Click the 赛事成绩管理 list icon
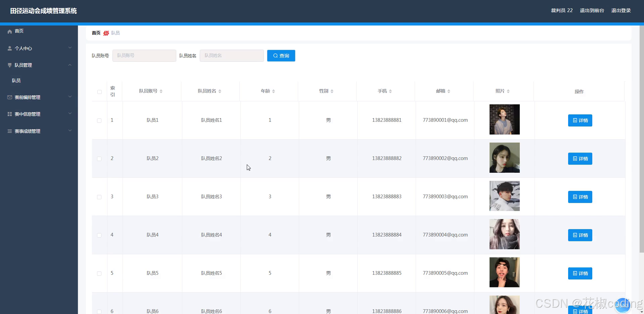Image resolution: width=644 pixels, height=314 pixels. click(10, 131)
